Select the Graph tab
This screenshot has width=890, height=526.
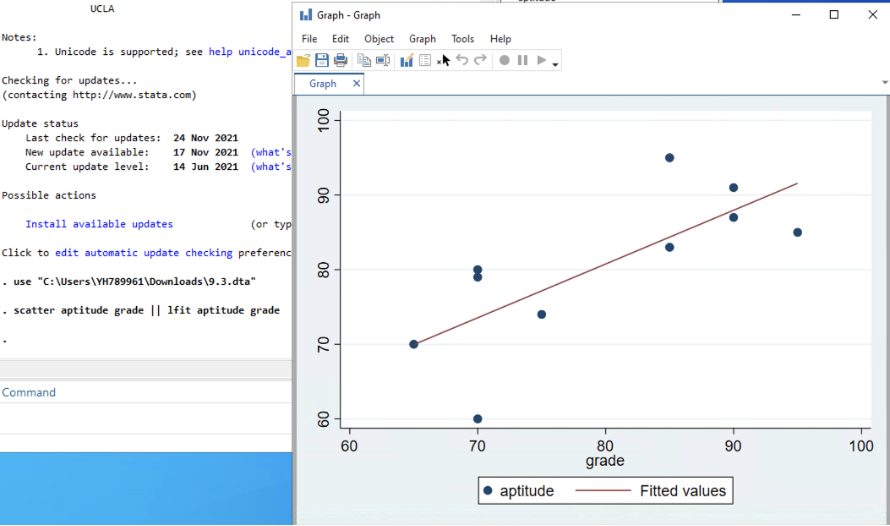(x=323, y=83)
